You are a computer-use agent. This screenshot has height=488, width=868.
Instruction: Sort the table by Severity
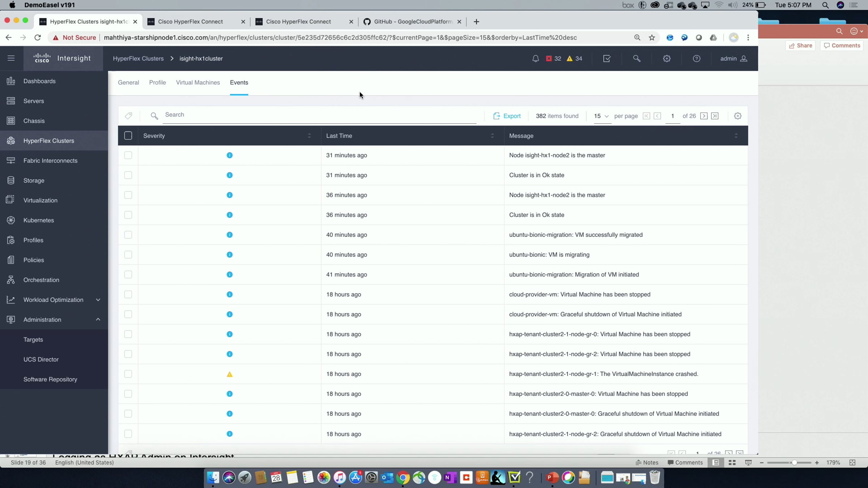309,136
